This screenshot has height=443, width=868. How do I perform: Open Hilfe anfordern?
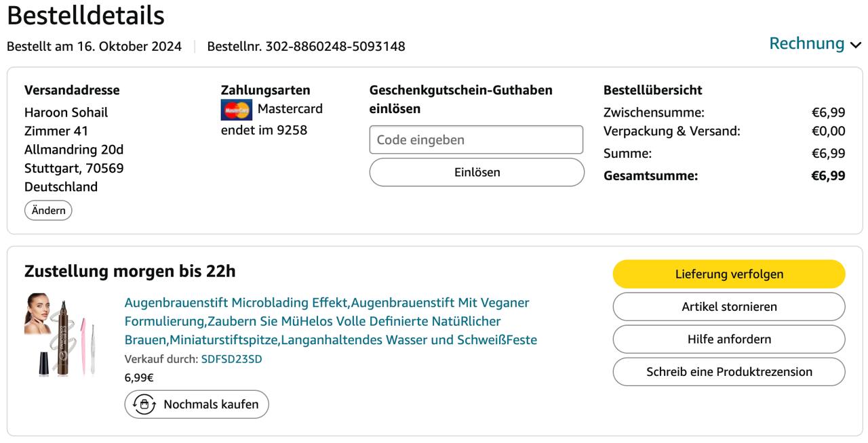click(x=729, y=339)
